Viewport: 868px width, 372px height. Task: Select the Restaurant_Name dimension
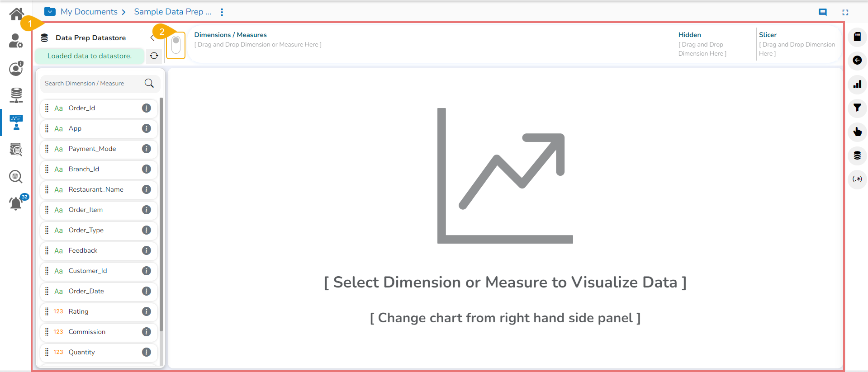point(96,189)
